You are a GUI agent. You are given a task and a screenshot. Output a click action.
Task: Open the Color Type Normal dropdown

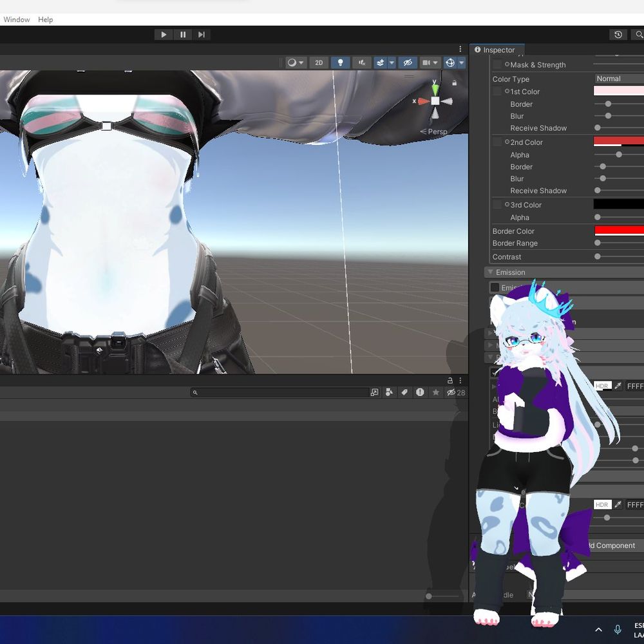[x=619, y=79]
